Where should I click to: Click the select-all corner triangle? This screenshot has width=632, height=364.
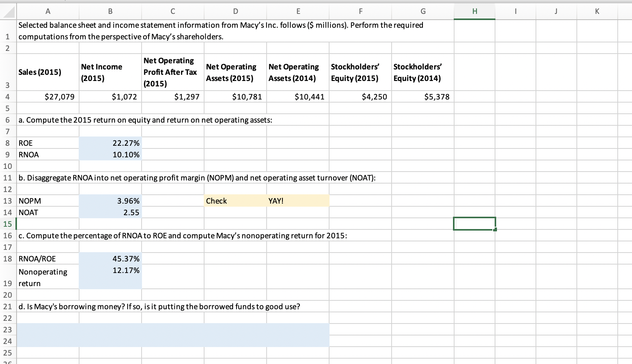tap(8, 12)
